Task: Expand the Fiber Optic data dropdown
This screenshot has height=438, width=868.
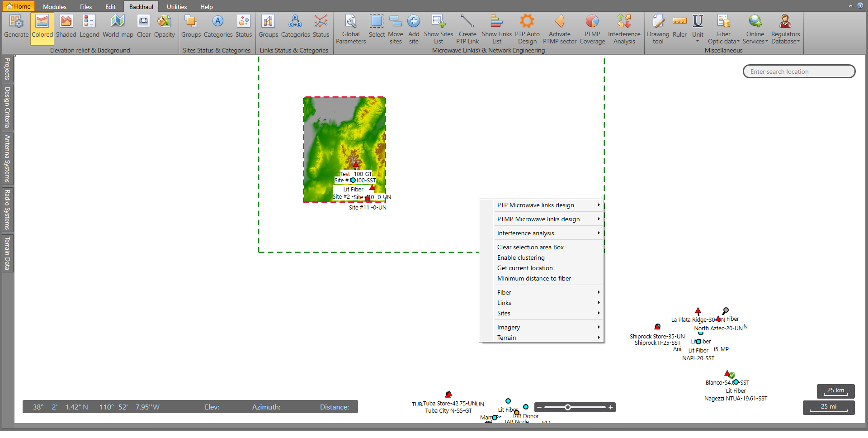Action: 723,28
